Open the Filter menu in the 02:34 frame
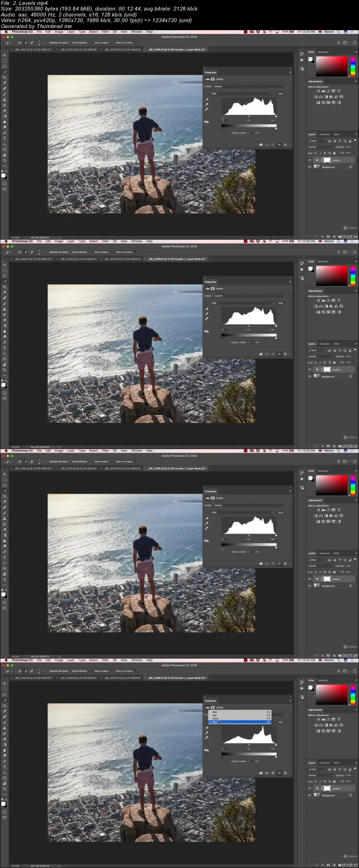 pos(105,32)
